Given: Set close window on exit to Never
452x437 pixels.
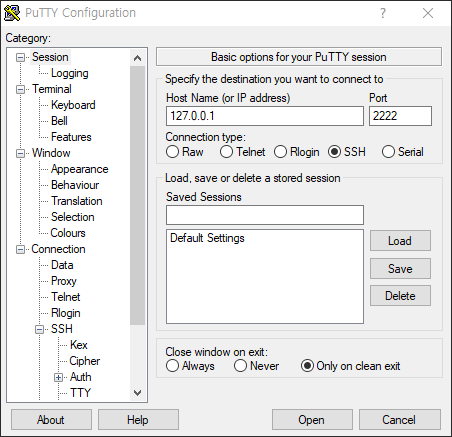Looking at the screenshot, I should (240, 366).
